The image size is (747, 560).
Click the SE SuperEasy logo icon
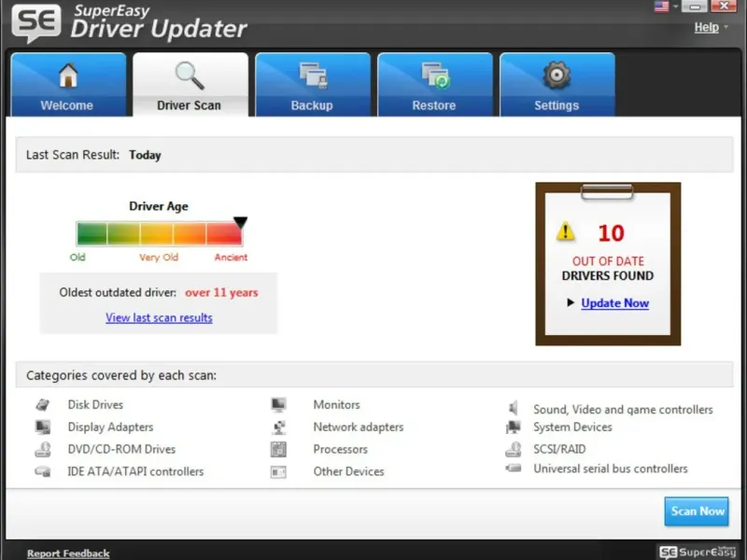coord(36,22)
